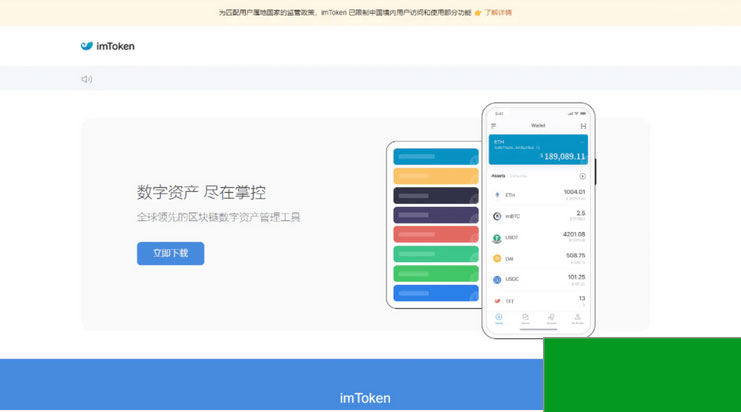Screen dimensions: 741x412
Task: Select the DAI token icon
Action: coord(497,258)
